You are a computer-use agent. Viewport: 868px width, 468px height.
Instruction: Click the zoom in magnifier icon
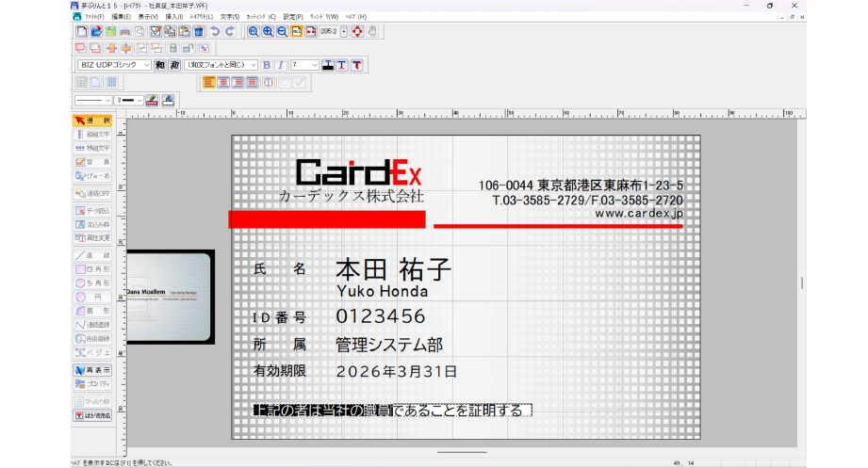coord(268,31)
